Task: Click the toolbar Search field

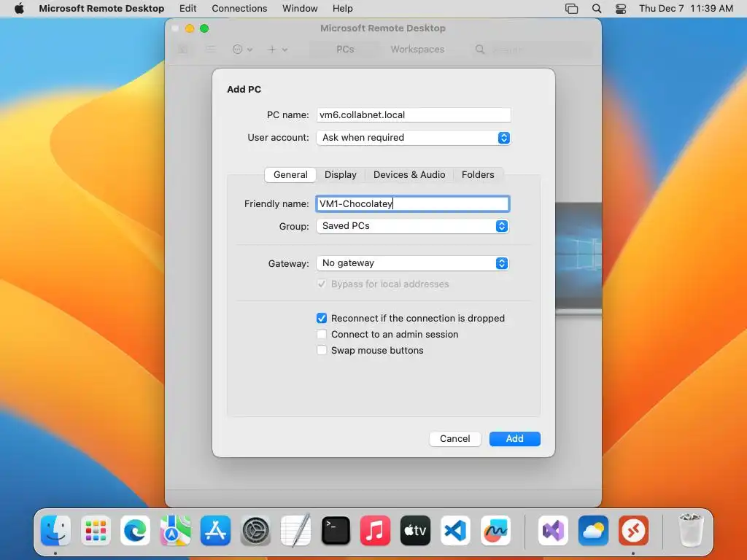Action: pos(532,49)
